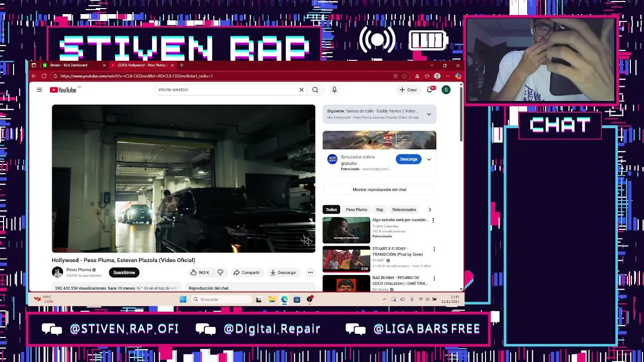Start voice search with the microphone
The width and height of the screenshot is (644, 362).
[x=334, y=89]
